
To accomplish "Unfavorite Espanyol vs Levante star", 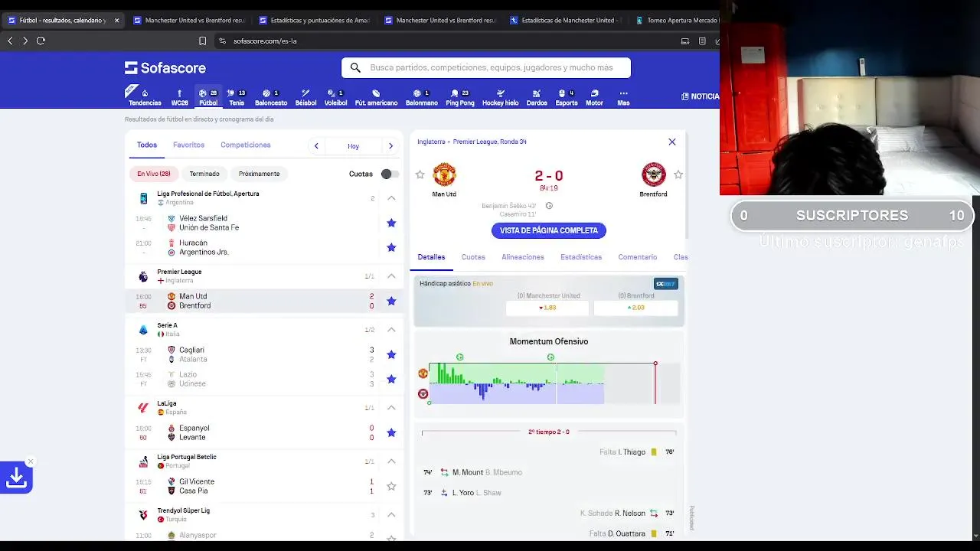I will click(x=391, y=432).
